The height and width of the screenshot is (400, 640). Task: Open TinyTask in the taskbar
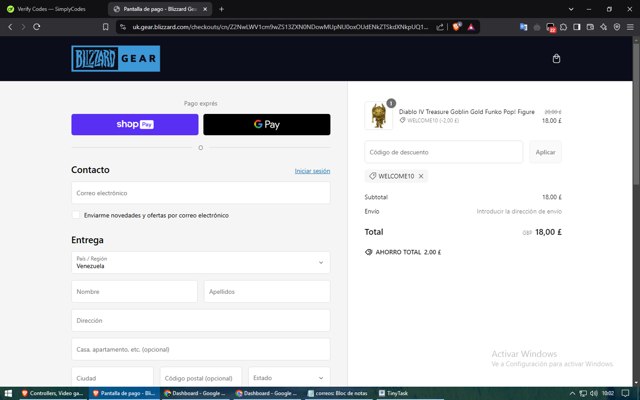point(393,393)
